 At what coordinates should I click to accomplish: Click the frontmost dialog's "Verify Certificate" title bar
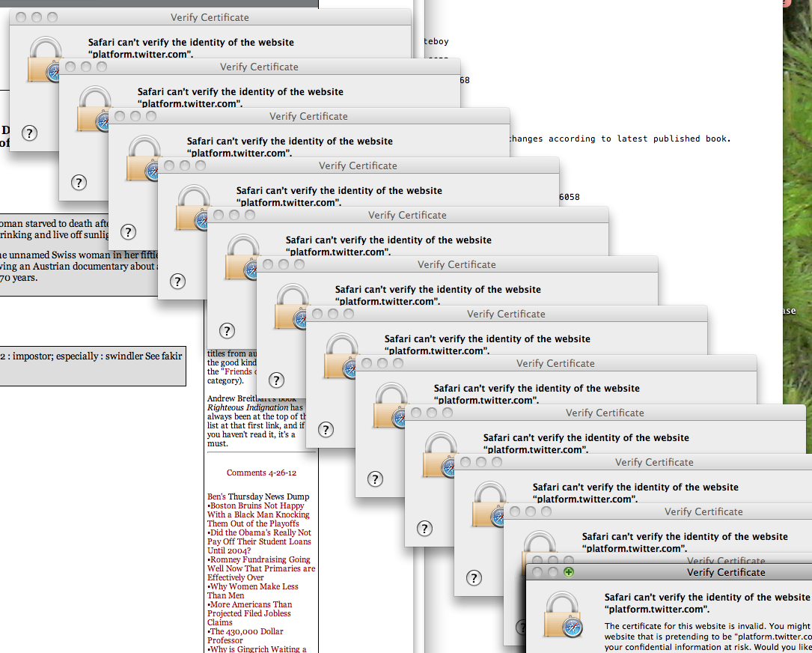click(725, 572)
